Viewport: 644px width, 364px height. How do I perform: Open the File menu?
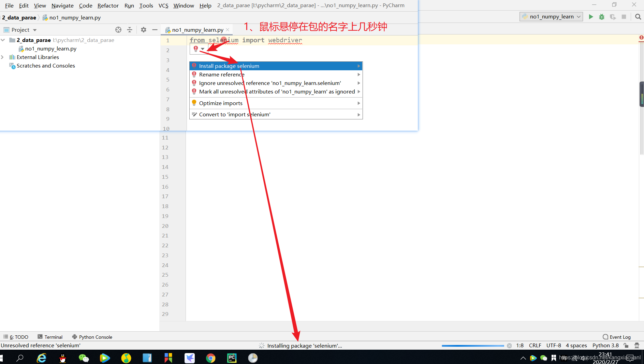pos(9,5)
